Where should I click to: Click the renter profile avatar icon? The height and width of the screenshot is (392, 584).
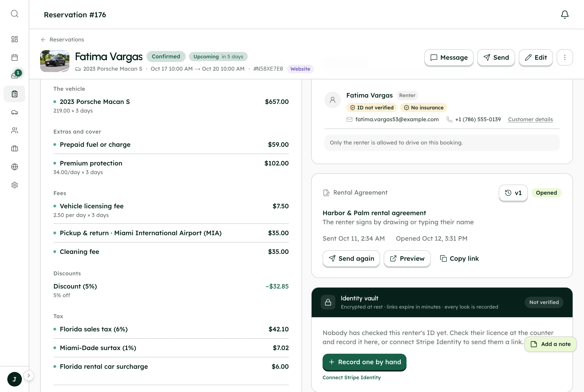coord(332,100)
